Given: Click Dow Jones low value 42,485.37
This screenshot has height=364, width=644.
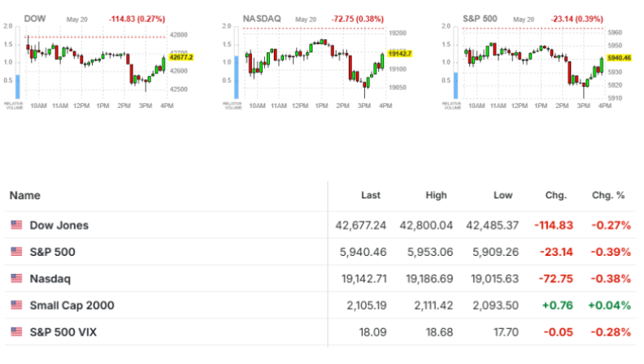Looking at the screenshot, I should pyautogui.click(x=492, y=225).
